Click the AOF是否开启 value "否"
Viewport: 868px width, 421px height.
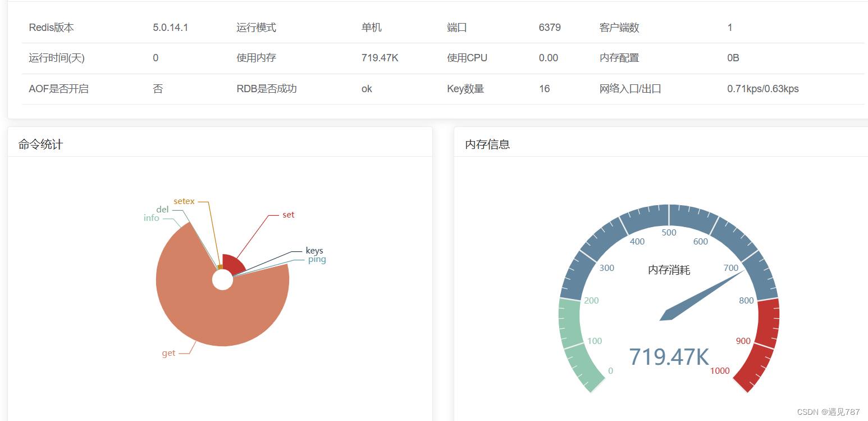[158, 88]
